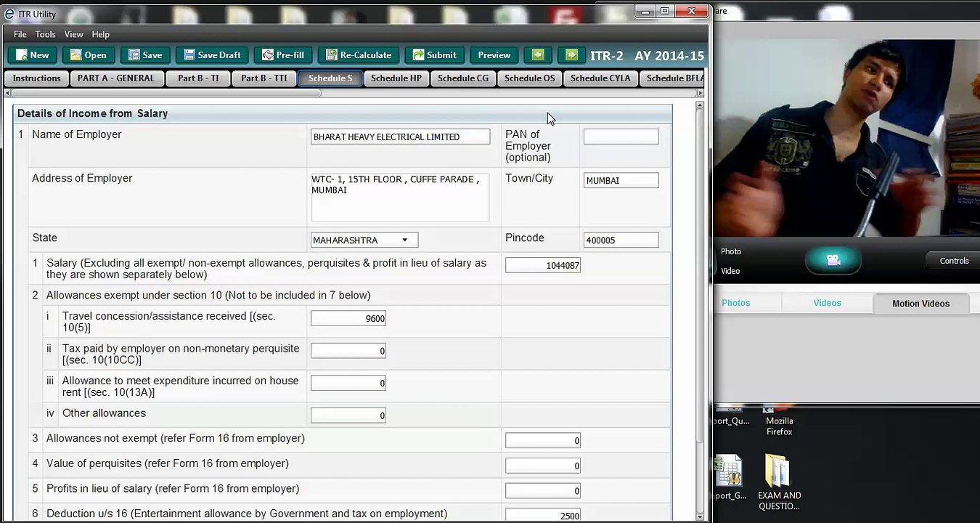Click Allowances not exempt amount field

[x=542, y=440]
